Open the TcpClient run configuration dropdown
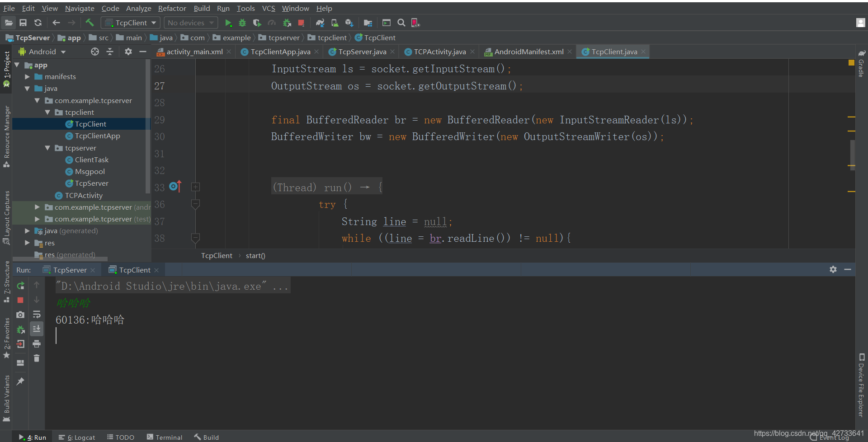 click(x=131, y=23)
